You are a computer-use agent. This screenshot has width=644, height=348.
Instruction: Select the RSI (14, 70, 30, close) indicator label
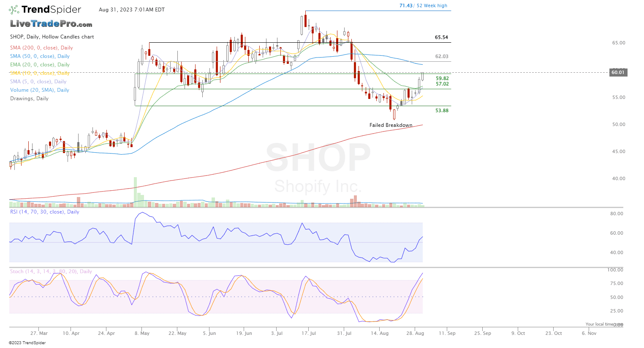pos(45,212)
